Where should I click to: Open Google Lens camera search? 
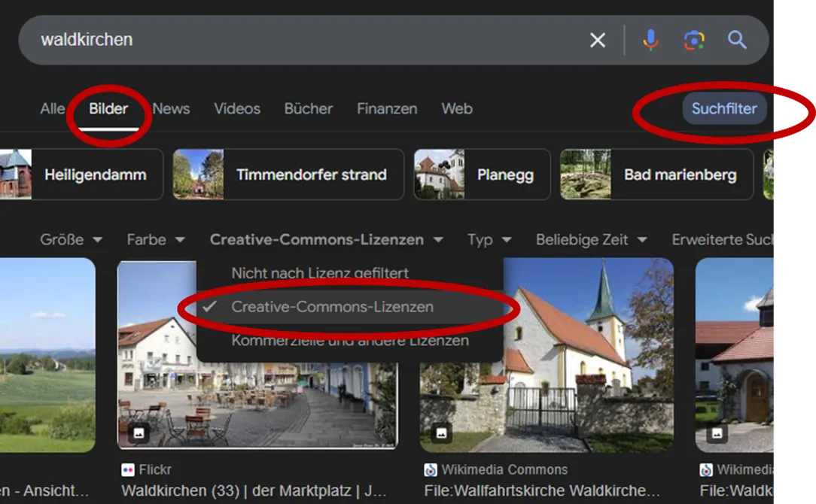(694, 40)
